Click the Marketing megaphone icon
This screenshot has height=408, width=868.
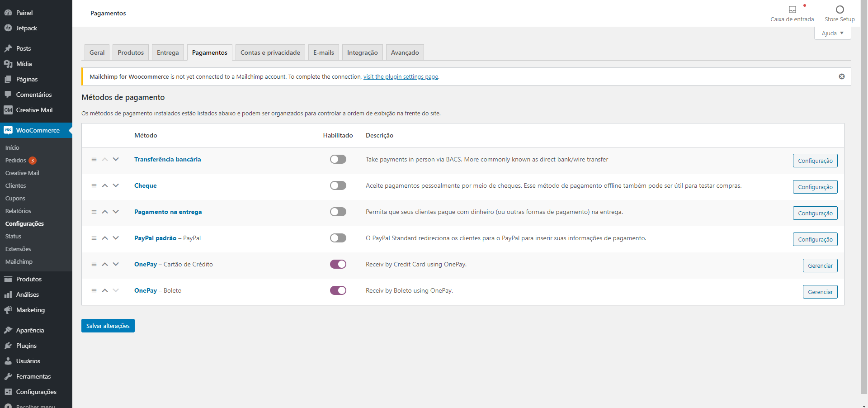tap(8, 310)
